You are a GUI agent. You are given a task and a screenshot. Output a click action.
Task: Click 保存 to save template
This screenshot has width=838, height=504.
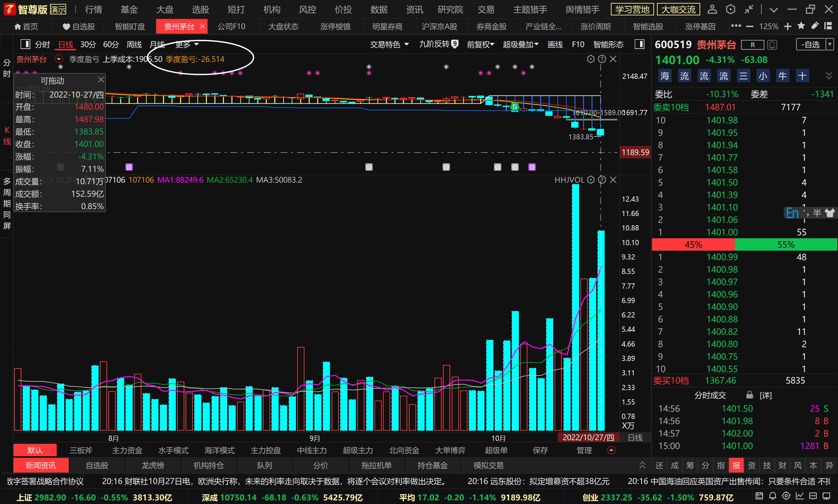point(540,450)
